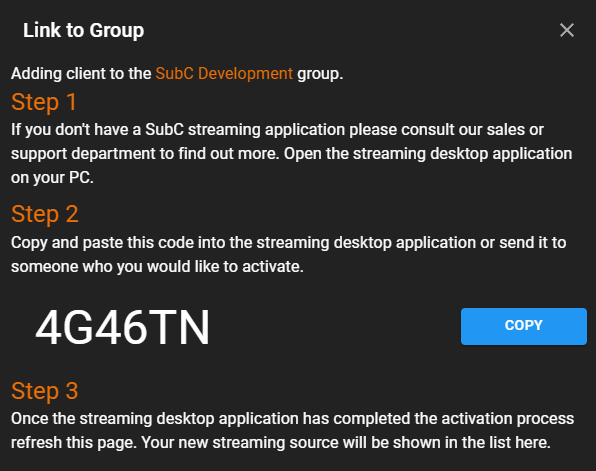
Task: Click the Step 1 heading
Action: pyautogui.click(x=44, y=102)
